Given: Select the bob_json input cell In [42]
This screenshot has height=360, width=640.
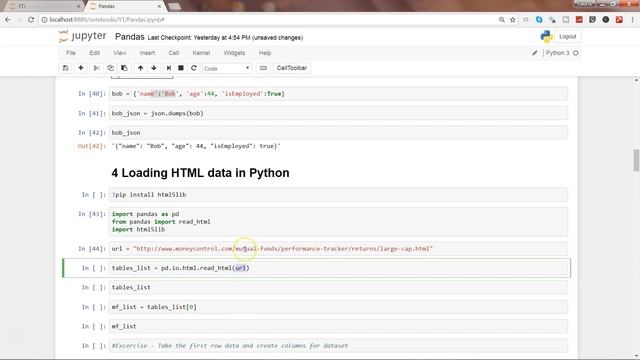Looking at the screenshot, I should pyautogui.click(x=338, y=133).
